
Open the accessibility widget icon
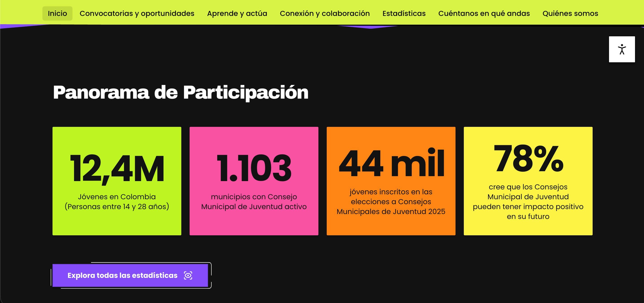[622, 49]
